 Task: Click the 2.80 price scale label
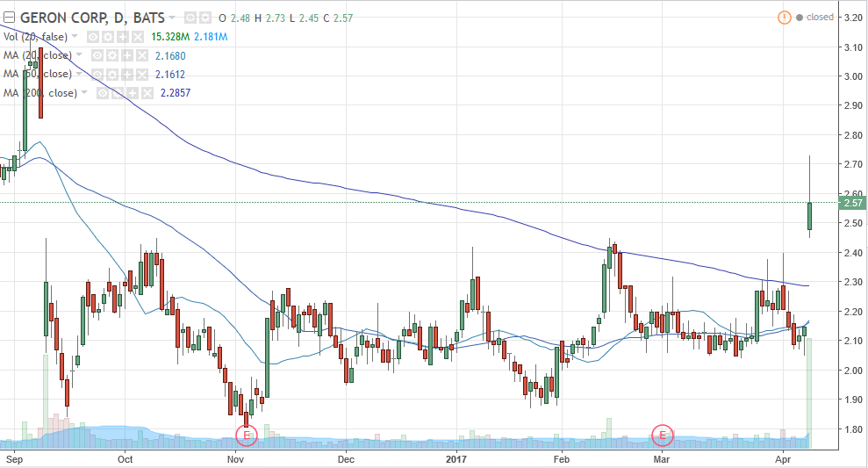(x=853, y=135)
